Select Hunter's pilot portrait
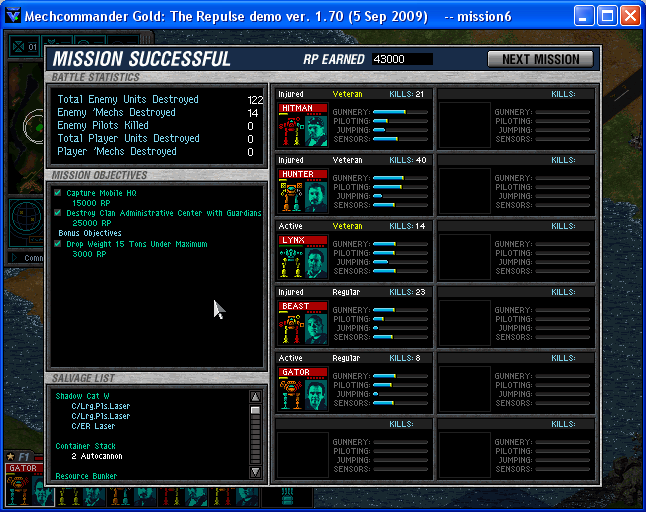Screen dimensions: 646x512 point(316,197)
